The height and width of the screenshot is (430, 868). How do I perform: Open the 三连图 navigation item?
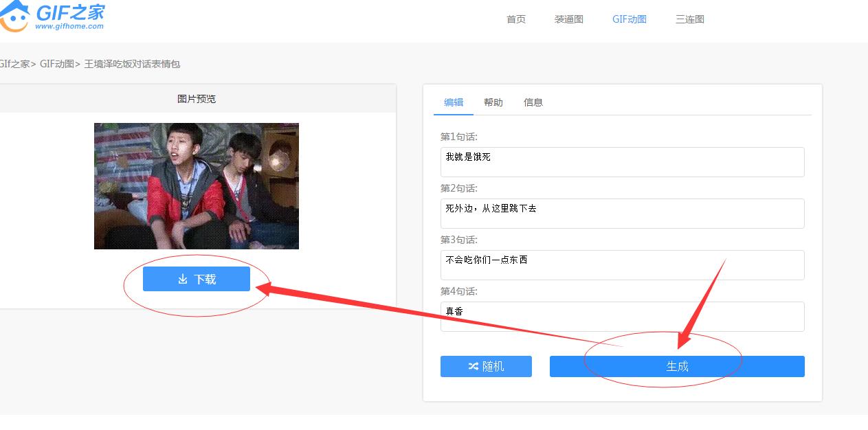point(689,19)
